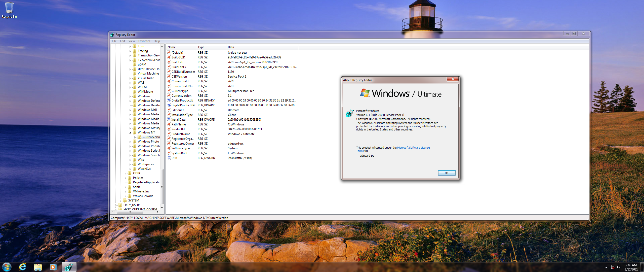The image size is (644, 272).
Task: Show hidden tray icons arrow
Action: 606,267
